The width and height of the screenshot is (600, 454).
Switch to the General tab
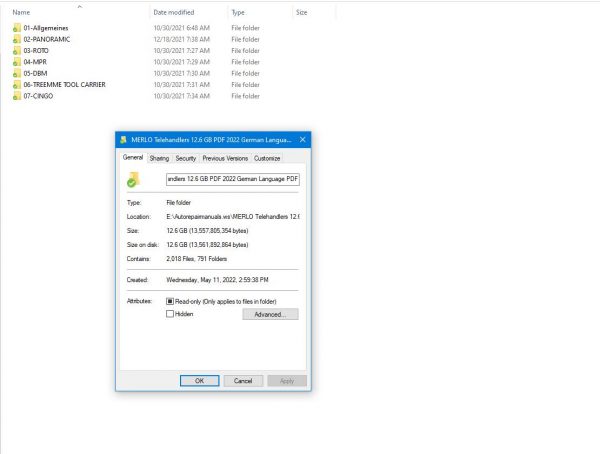[133, 157]
